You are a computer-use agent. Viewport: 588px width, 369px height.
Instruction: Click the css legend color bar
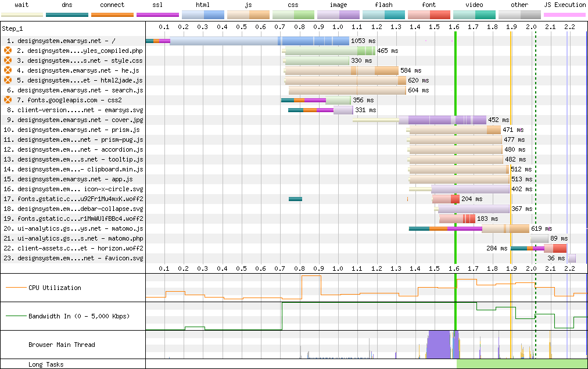[293, 15]
